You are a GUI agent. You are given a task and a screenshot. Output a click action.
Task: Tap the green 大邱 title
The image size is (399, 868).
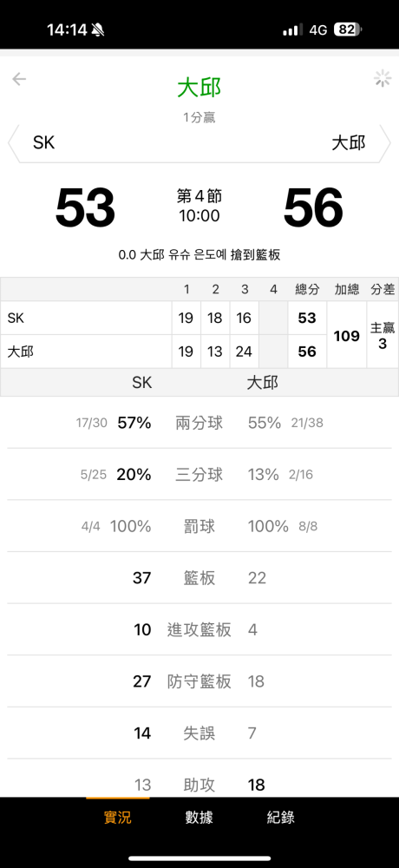(199, 88)
